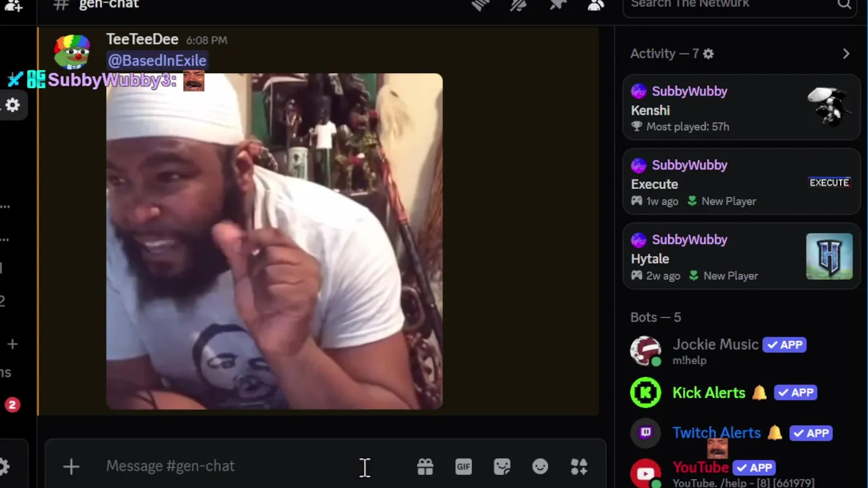
Task: Open the apps launcher icon
Action: (x=579, y=466)
